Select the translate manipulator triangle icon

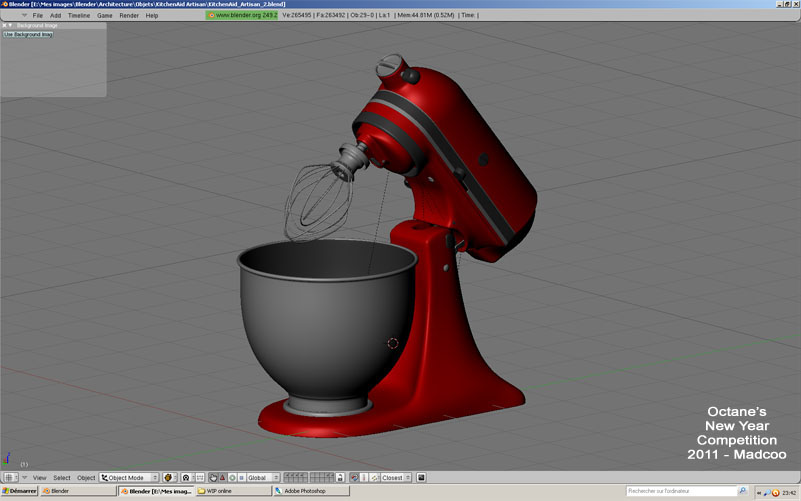[223, 478]
